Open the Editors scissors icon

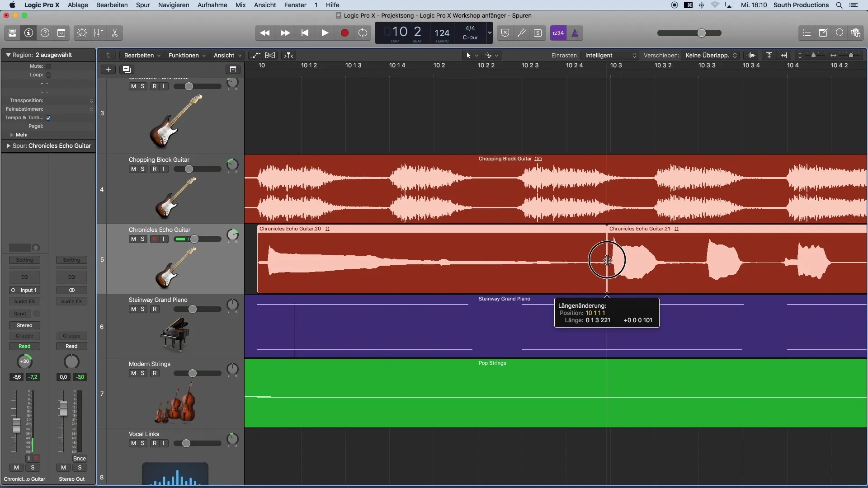click(114, 33)
